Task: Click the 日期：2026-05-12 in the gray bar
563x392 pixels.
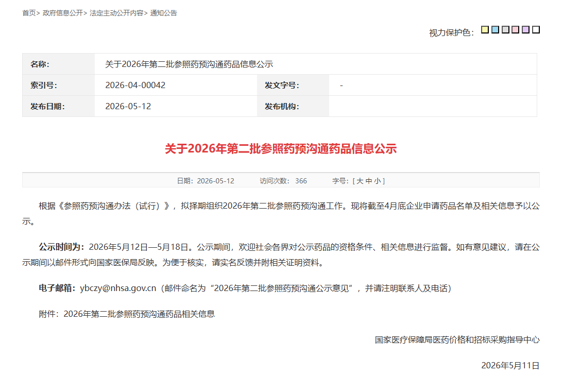Action: (206, 181)
